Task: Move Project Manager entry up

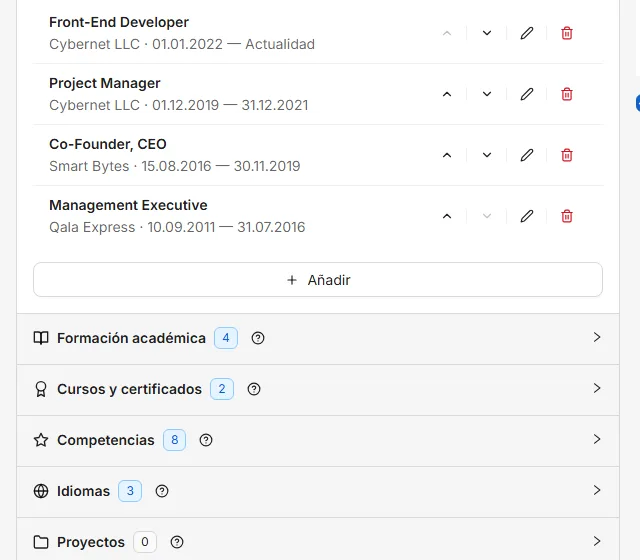Action: (447, 94)
